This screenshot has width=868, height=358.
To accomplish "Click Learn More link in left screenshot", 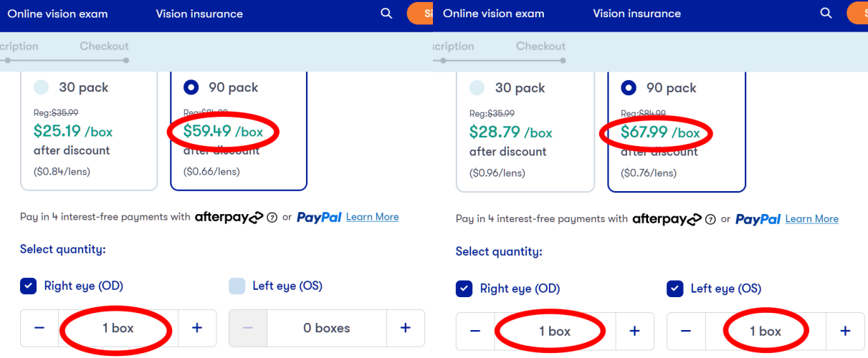I will 372,217.
